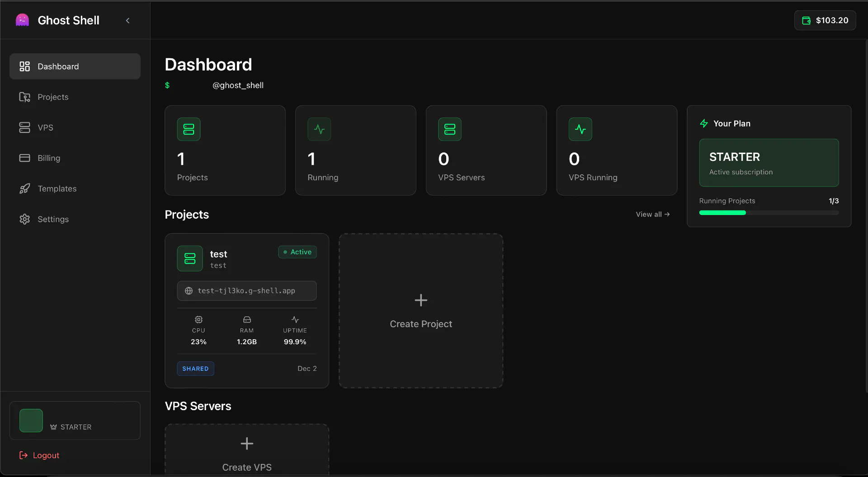Click the @ghost_shell username text

tap(238, 85)
